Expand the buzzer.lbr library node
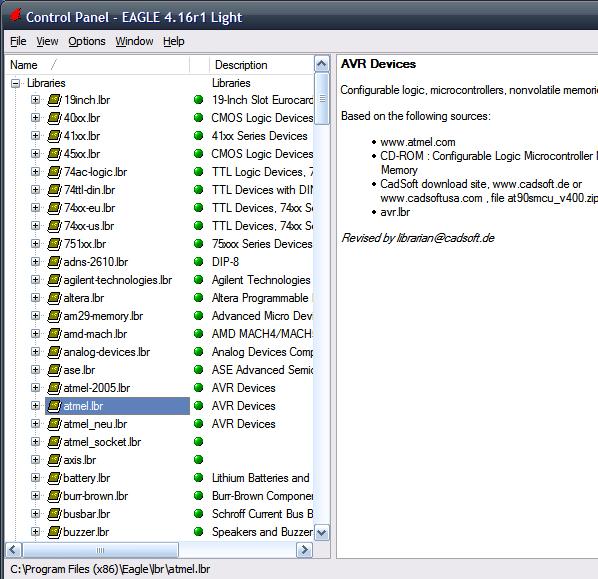This screenshot has height=579, width=598. pos(35,532)
